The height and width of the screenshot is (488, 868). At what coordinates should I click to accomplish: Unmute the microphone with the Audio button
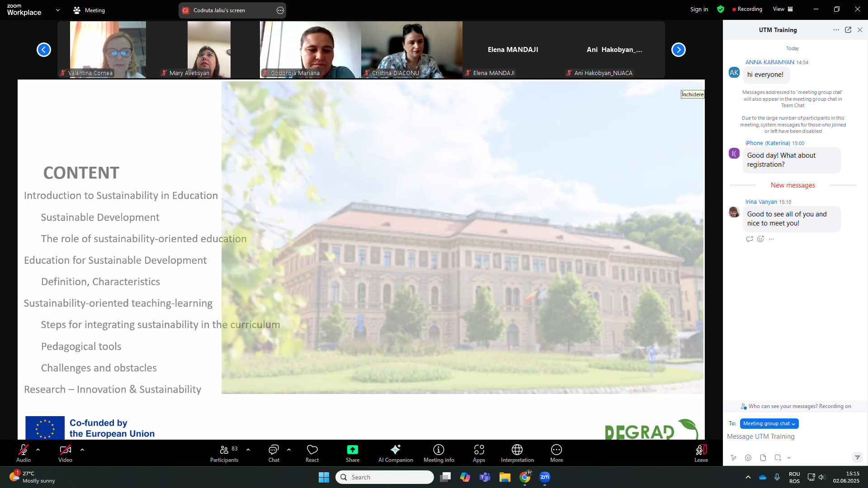click(24, 453)
